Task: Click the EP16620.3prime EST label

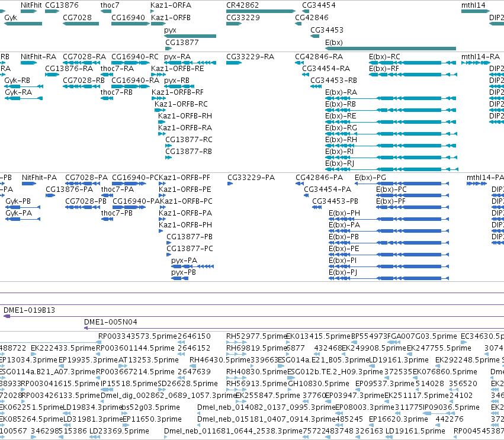Action: (399, 419)
